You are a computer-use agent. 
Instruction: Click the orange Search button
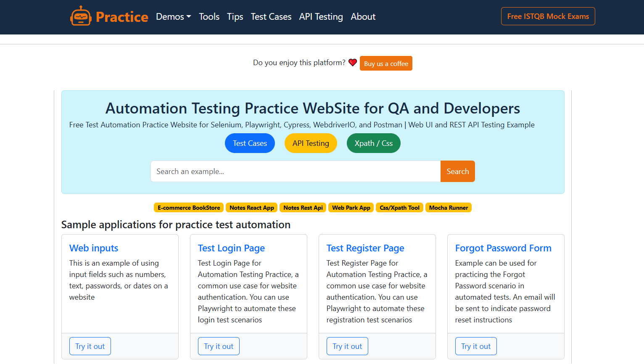point(457,171)
